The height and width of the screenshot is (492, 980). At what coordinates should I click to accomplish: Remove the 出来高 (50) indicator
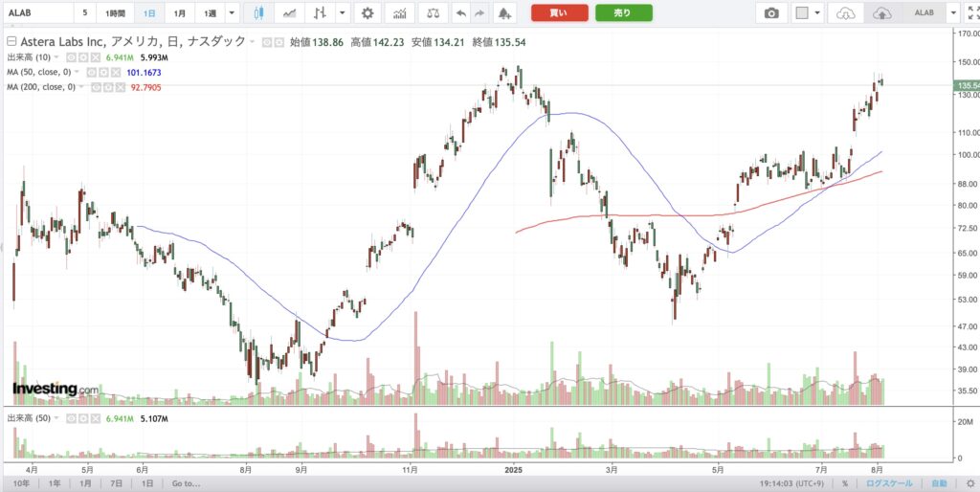pyautogui.click(x=95, y=417)
